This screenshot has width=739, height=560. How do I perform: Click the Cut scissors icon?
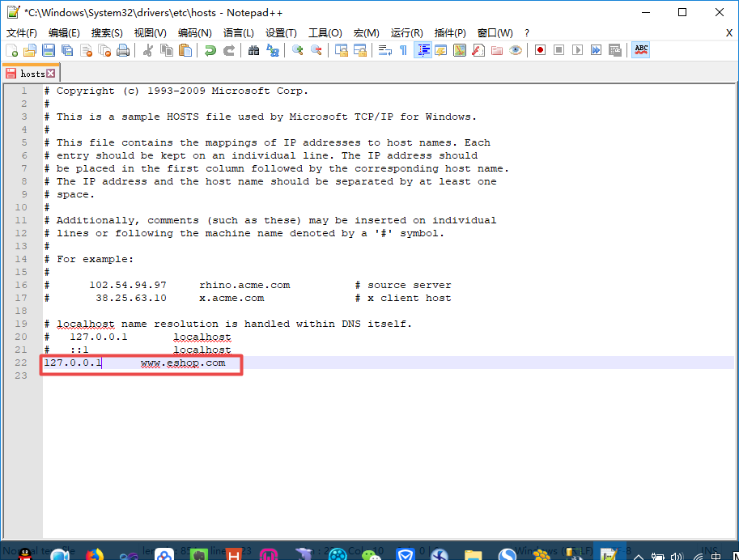coord(148,50)
